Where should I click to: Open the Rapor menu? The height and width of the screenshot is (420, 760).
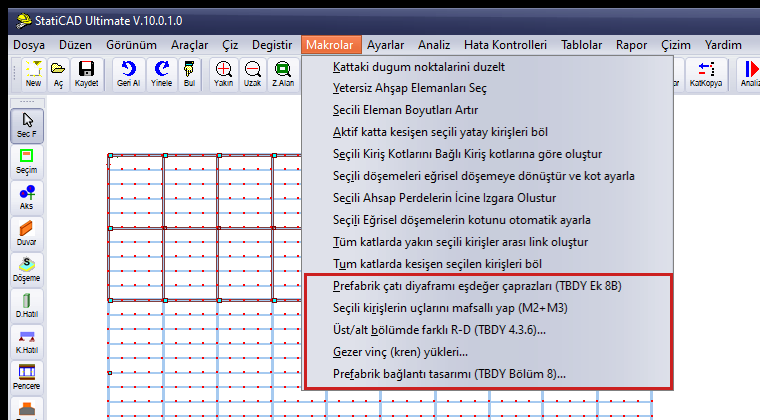[x=631, y=45]
